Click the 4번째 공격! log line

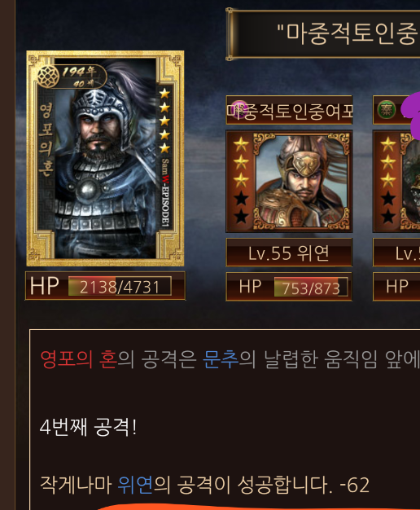(x=89, y=426)
